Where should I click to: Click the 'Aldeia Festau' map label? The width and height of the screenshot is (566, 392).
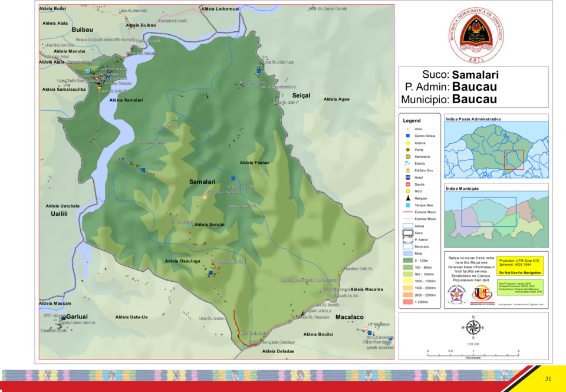(x=255, y=163)
